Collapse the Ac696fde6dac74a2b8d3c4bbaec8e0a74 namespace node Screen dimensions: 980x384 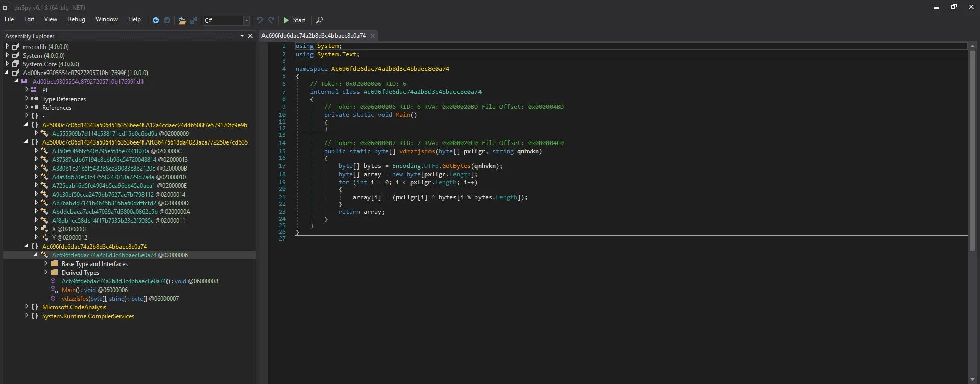[x=26, y=246]
